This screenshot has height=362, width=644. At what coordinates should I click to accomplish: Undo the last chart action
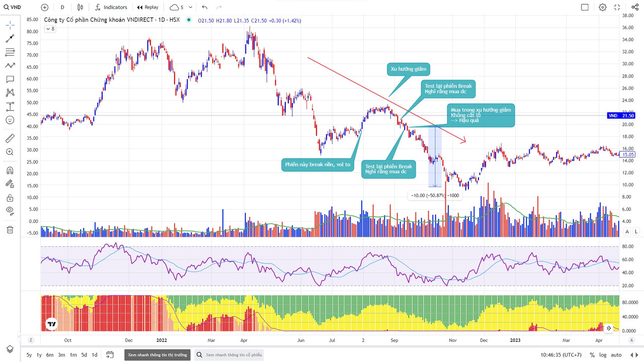(204, 8)
